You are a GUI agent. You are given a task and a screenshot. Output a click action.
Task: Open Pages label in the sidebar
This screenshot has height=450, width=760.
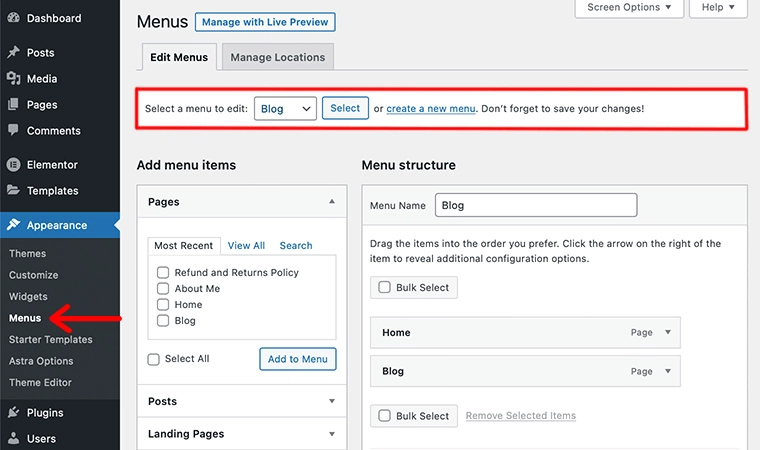[42, 105]
